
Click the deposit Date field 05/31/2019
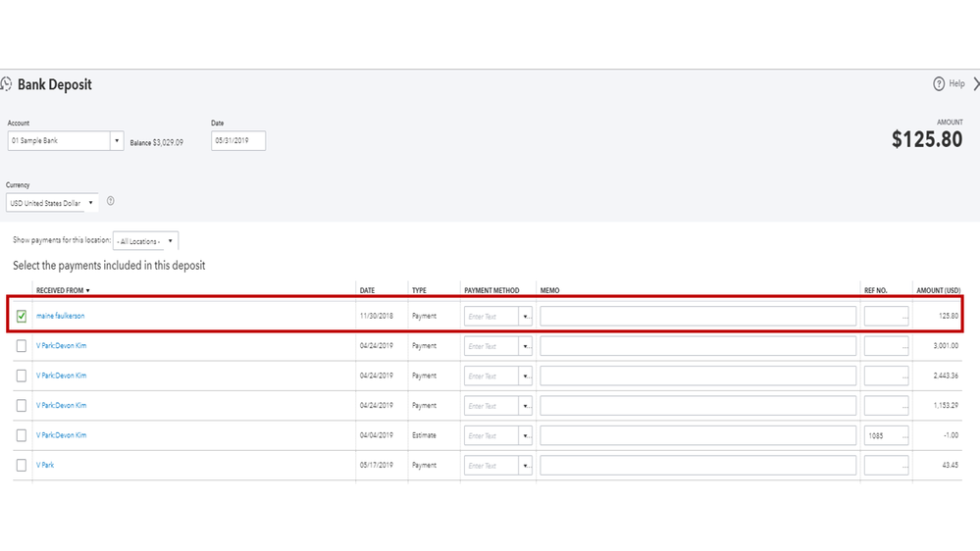pos(237,141)
